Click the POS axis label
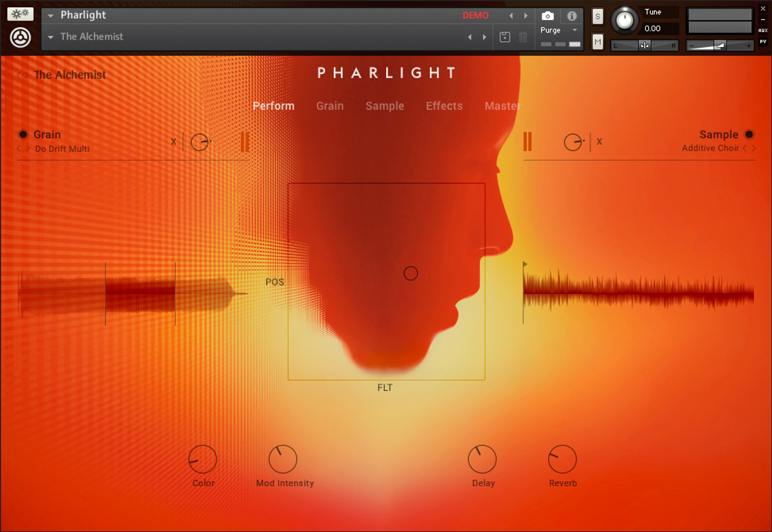 click(275, 282)
